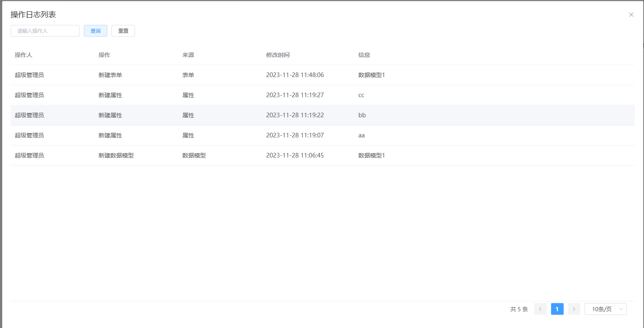The width and height of the screenshot is (644, 328).
Task: Click the 重置 reset button
Action: tap(123, 31)
